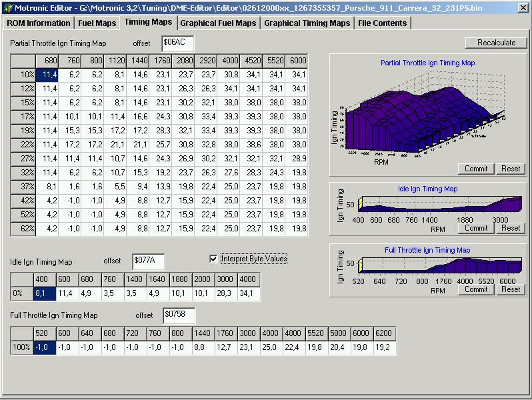
Task: Select 27,6 cell in the 32% row
Action: coord(229,173)
